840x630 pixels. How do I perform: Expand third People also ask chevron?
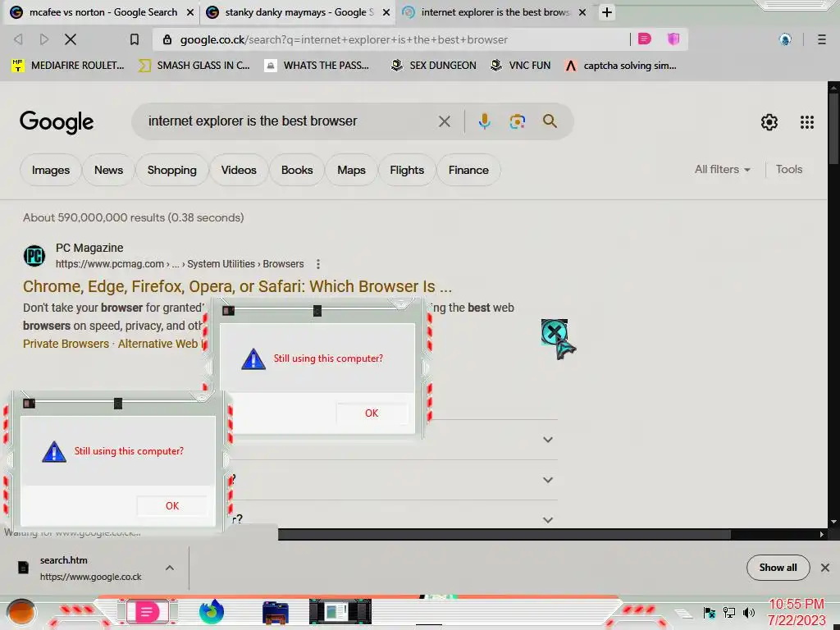(547, 519)
